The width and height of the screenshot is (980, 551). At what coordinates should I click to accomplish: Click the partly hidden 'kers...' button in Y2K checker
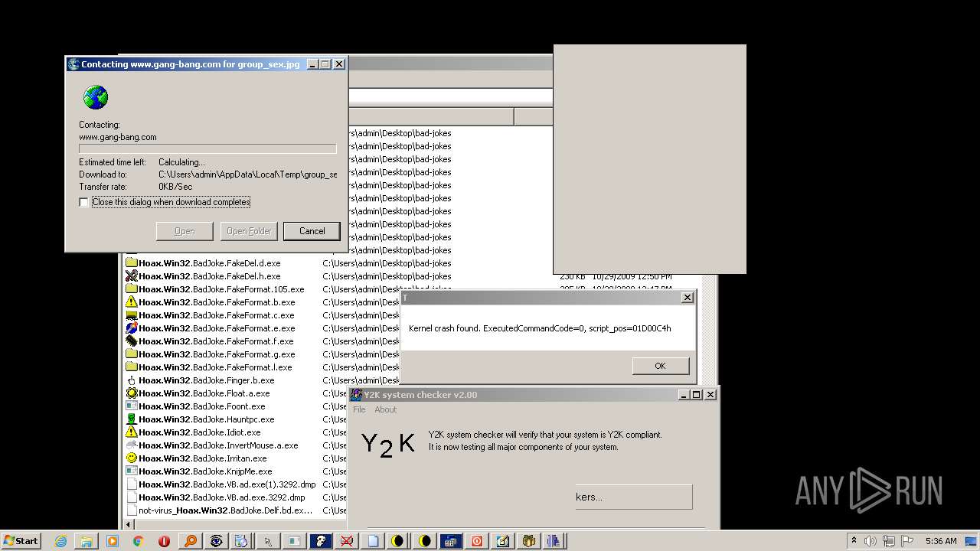[634, 497]
